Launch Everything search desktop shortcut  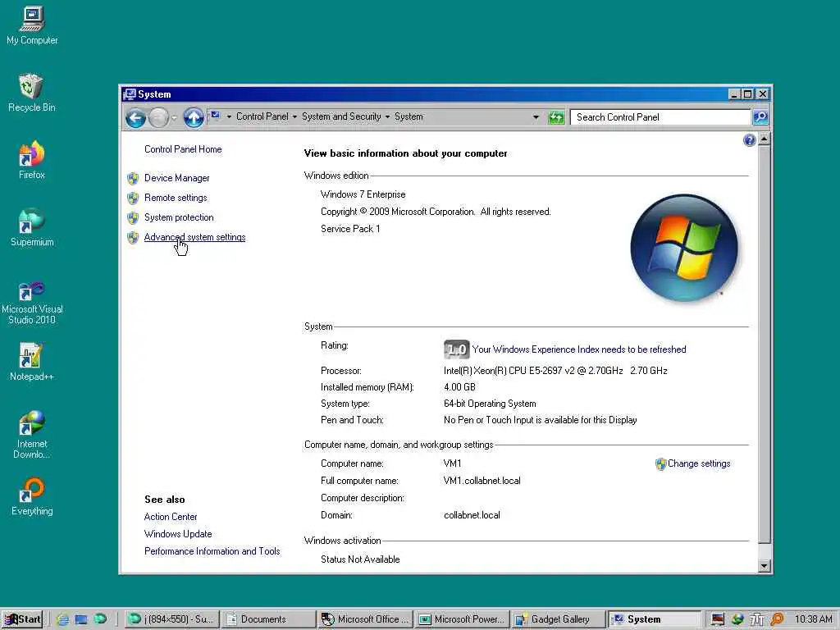(32, 497)
